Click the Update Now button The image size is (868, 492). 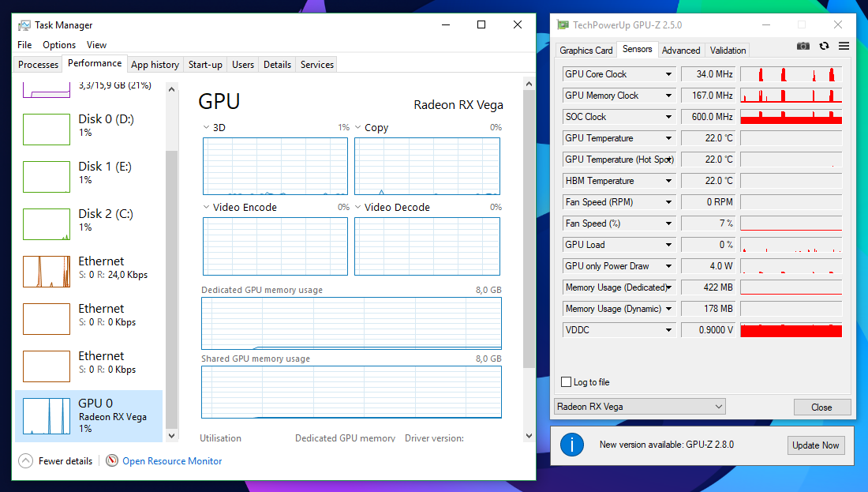[x=815, y=445]
